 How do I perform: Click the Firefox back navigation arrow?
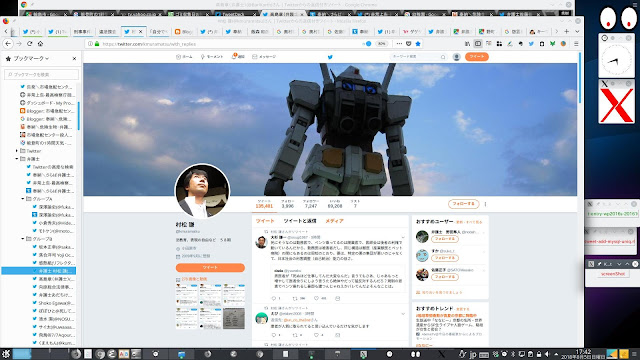click(8, 43)
